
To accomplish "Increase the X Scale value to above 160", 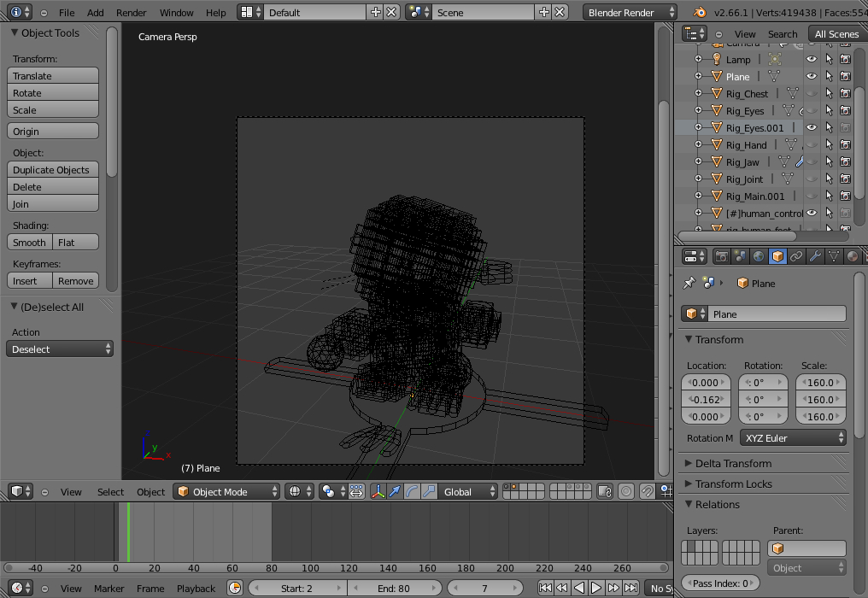I will [840, 382].
